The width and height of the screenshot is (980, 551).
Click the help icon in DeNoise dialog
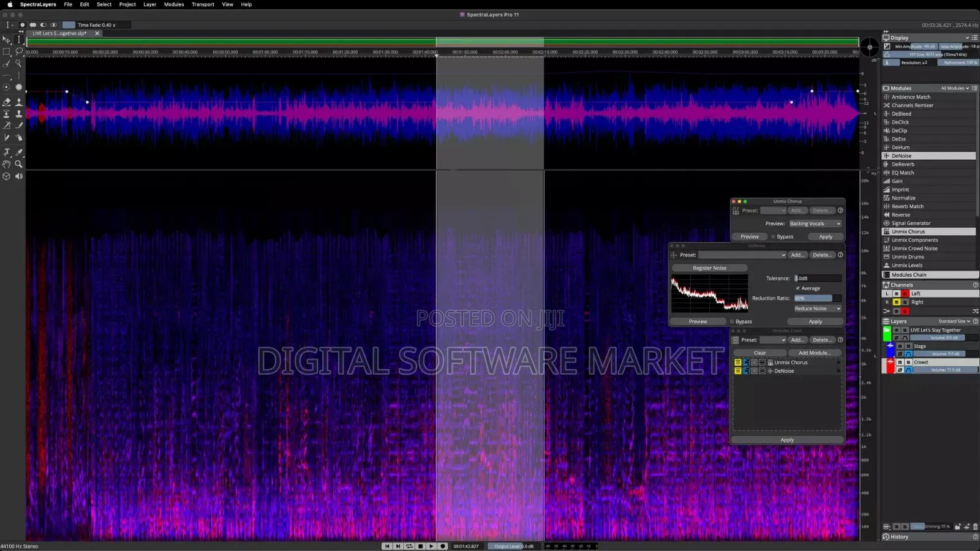click(840, 255)
